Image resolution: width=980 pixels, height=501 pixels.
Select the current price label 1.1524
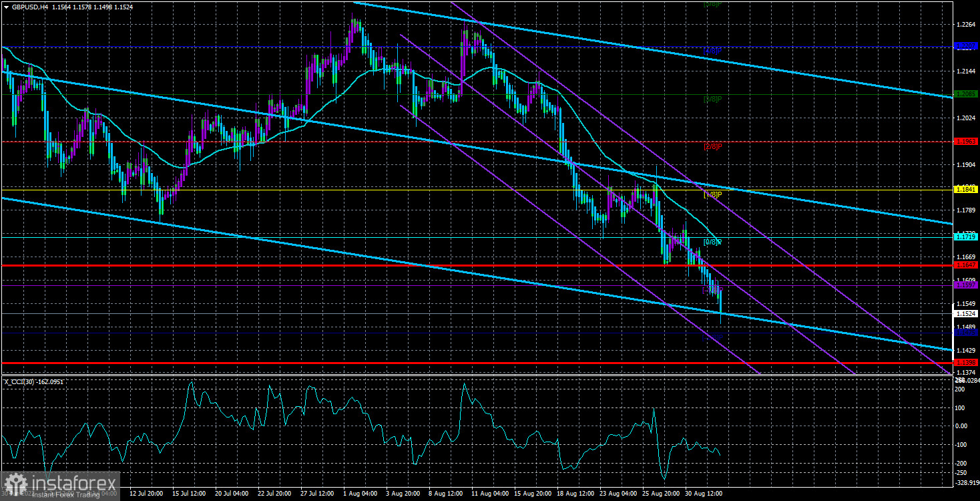point(967,313)
